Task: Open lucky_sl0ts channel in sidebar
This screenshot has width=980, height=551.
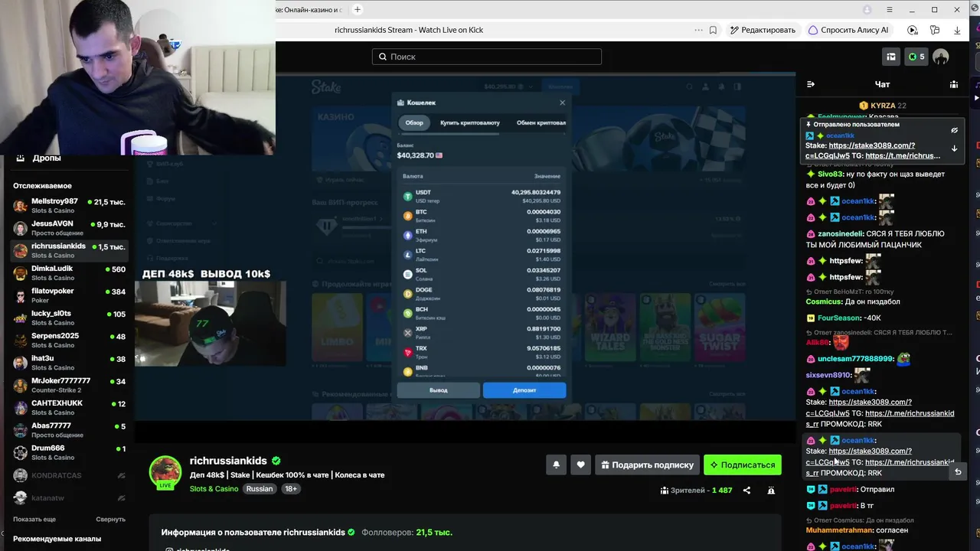Action: click(69, 318)
